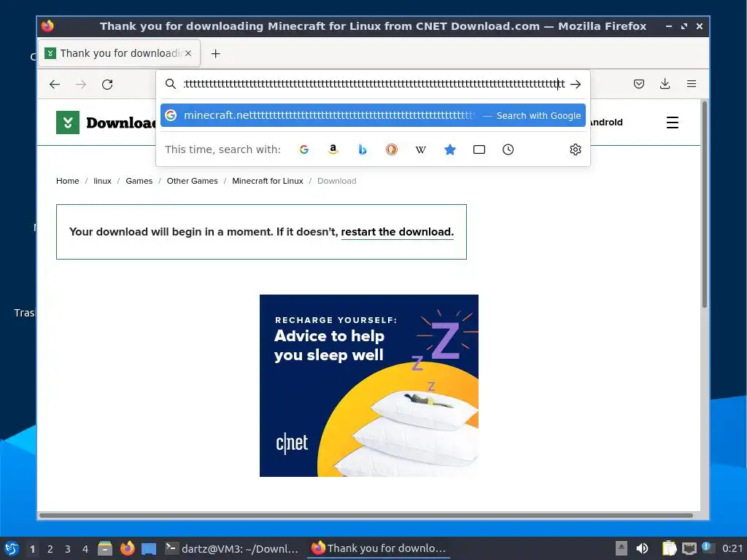Open the Other Games breadcrumb
This screenshot has width=747, height=560.
click(192, 181)
